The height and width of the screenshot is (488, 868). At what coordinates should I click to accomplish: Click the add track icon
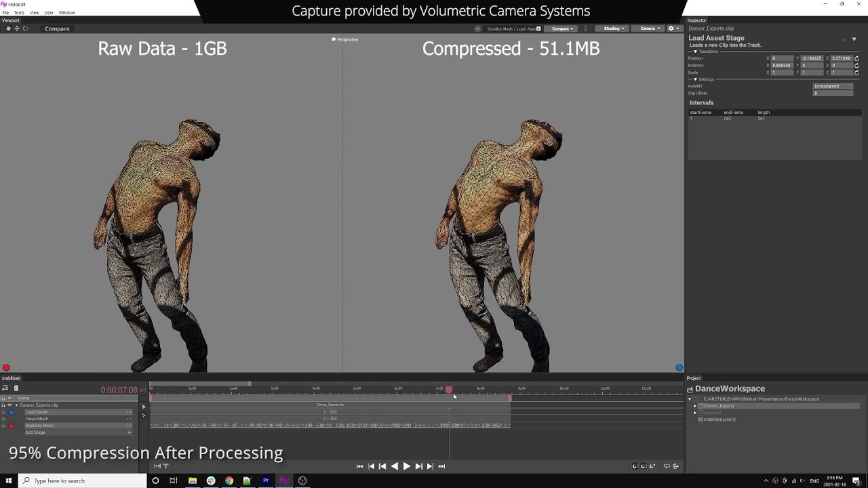point(5,388)
